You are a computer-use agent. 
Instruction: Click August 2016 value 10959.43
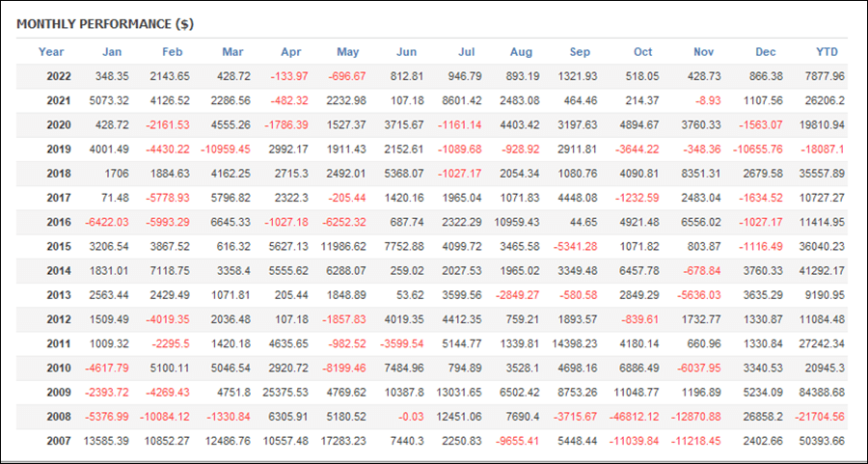(517, 222)
